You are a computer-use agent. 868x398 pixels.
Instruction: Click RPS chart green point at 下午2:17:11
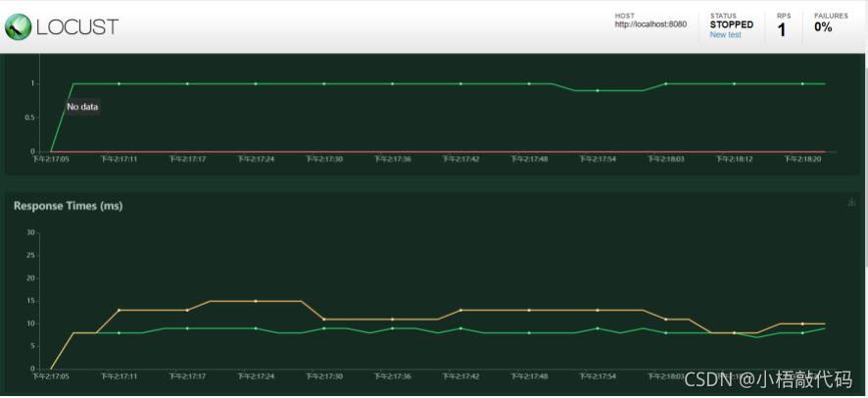[x=119, y=83]
